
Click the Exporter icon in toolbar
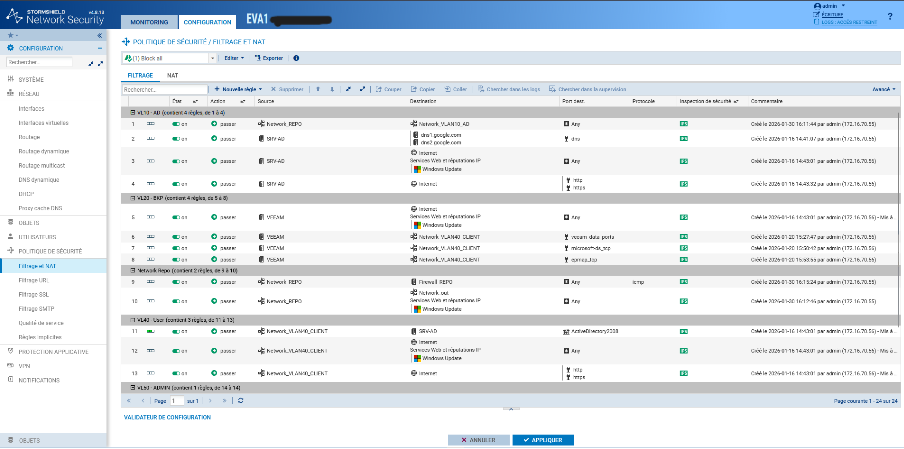click(258, 58)
